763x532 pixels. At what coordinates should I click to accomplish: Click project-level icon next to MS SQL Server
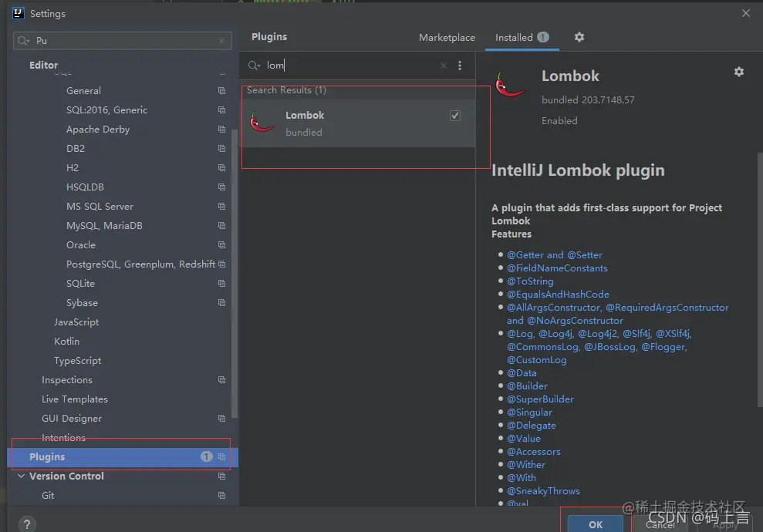[222, 206]
